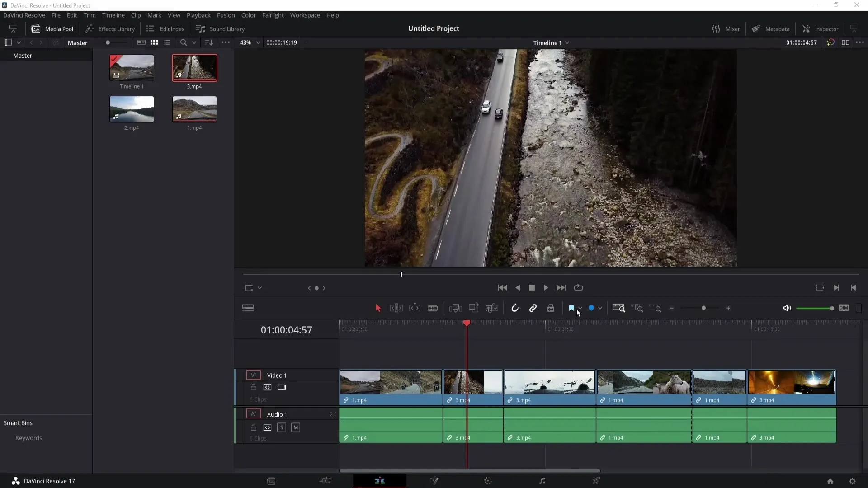
Task: Toggle solo on Audio 1 track
Action: 281,427
